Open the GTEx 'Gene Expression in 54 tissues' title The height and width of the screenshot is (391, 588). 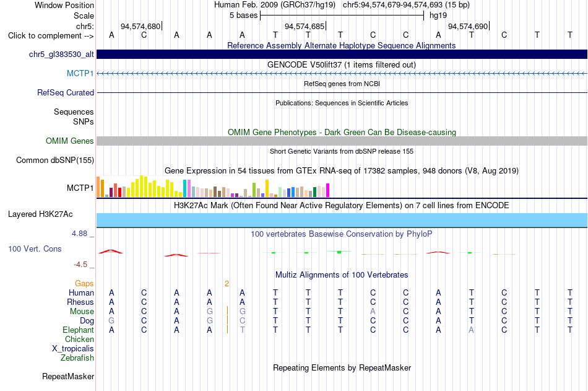tap(342, 171)
